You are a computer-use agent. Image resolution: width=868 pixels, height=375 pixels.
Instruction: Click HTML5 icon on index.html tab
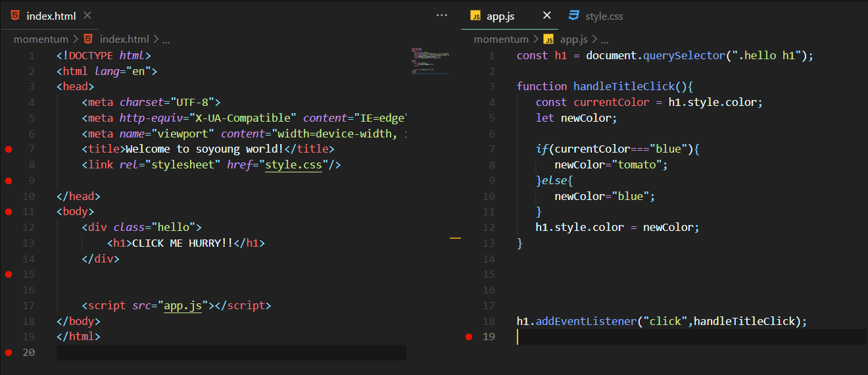[x=15, y=16]
